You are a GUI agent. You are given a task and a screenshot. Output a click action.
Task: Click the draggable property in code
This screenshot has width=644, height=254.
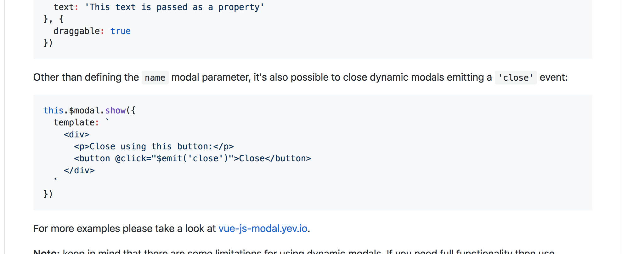click(76, 31)
